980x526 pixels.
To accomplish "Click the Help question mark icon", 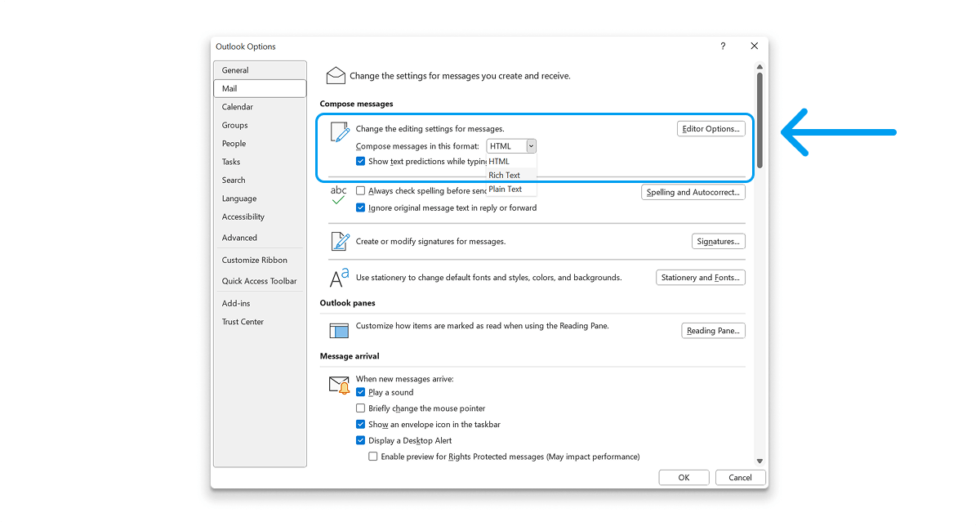I will point(722,47).
